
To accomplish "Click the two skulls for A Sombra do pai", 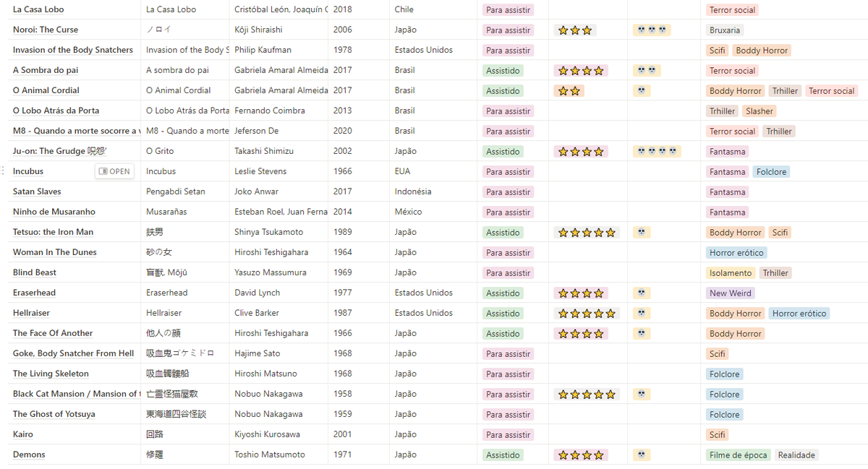I will tap(647, 71).
